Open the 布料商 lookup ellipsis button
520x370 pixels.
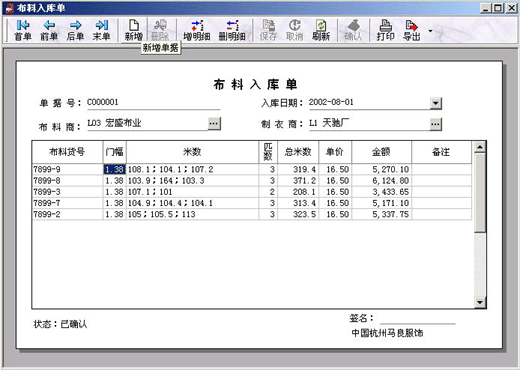click(x=214, y=124)
